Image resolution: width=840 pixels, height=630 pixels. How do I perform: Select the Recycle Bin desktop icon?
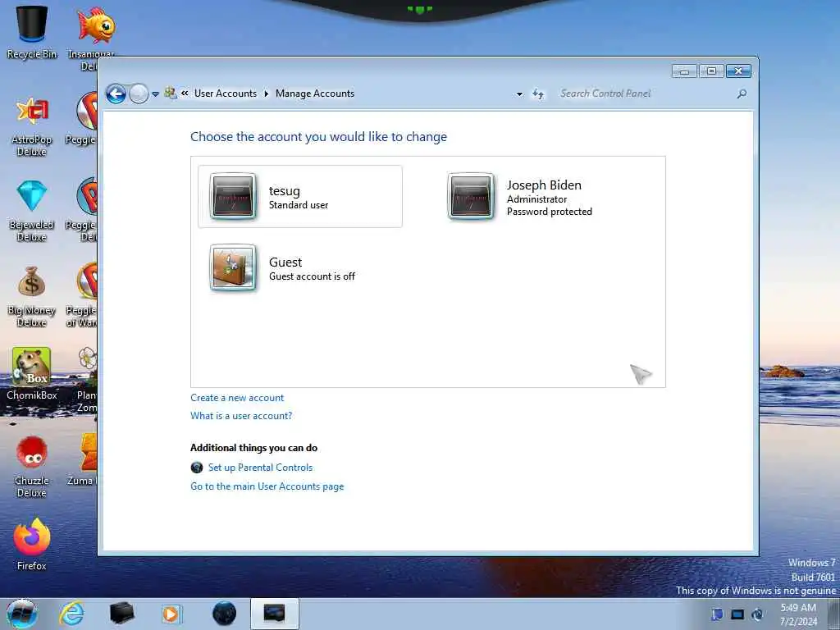click(x=32, y=32)
